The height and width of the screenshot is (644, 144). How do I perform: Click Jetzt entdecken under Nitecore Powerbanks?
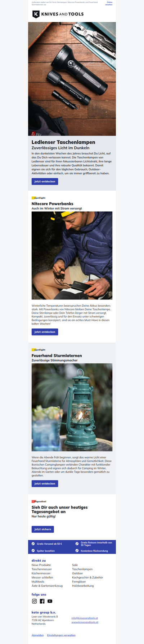tap(45, 332)
